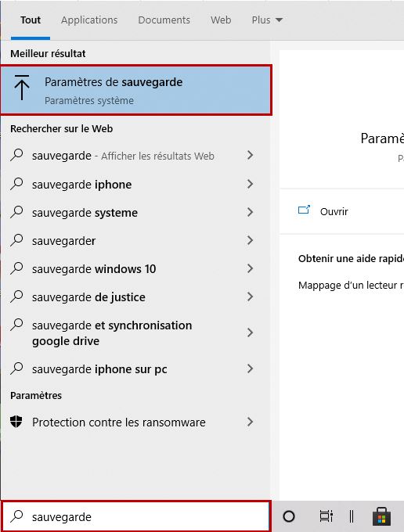This screenshot has height=532, width=404.
Task: Click the Cortana circle icon in taskbar
Action: click(x=289, y=516)
